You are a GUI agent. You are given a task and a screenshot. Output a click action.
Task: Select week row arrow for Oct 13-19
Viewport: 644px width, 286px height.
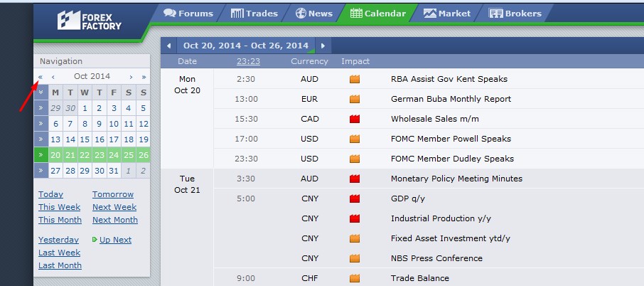[41, 139]
